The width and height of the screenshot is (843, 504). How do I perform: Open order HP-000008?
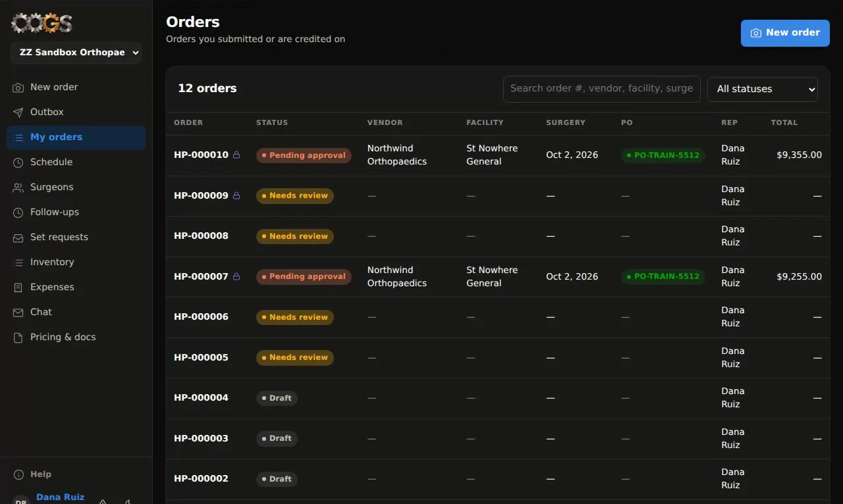click(201, 236)
